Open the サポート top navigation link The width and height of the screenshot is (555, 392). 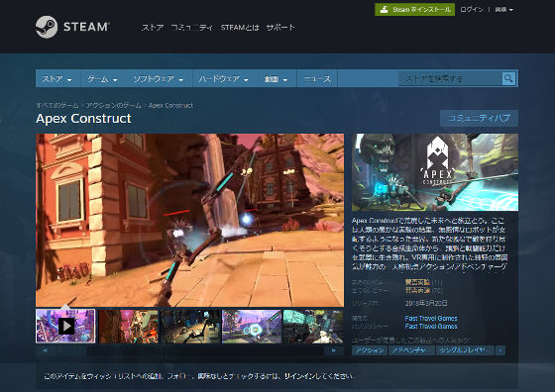pos(280,27)
